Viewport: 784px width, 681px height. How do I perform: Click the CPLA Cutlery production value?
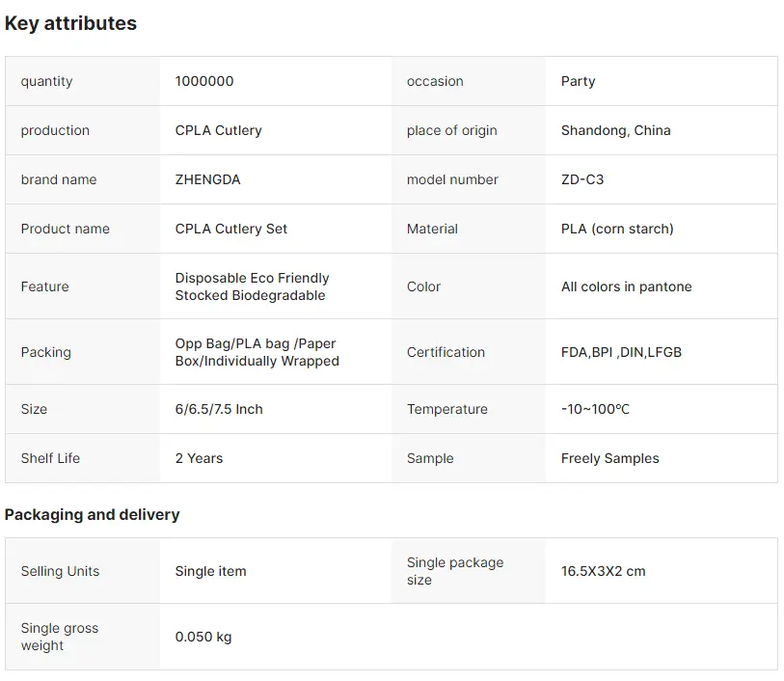[218, 130]
